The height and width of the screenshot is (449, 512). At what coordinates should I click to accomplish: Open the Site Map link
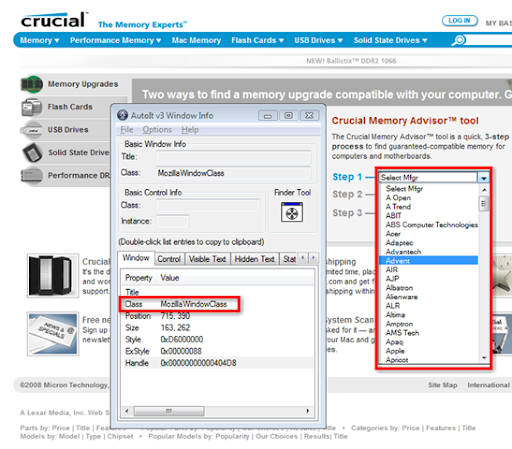442,385
